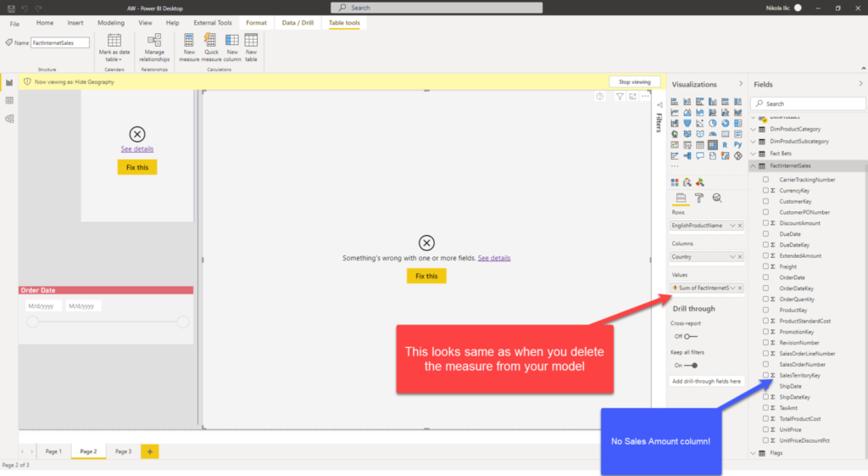Open the Format paint roller pane
The height and width of the screenshot is (476, 868).
699,198
